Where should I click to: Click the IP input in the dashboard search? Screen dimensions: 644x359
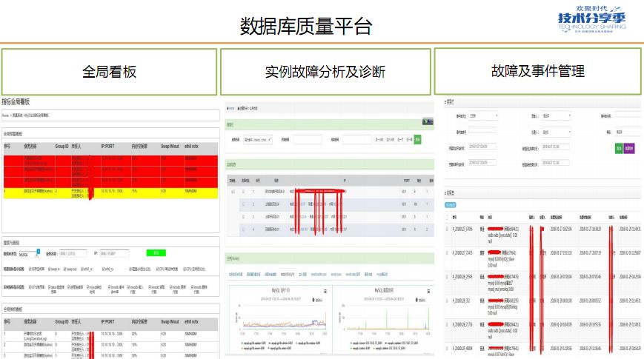114,254
